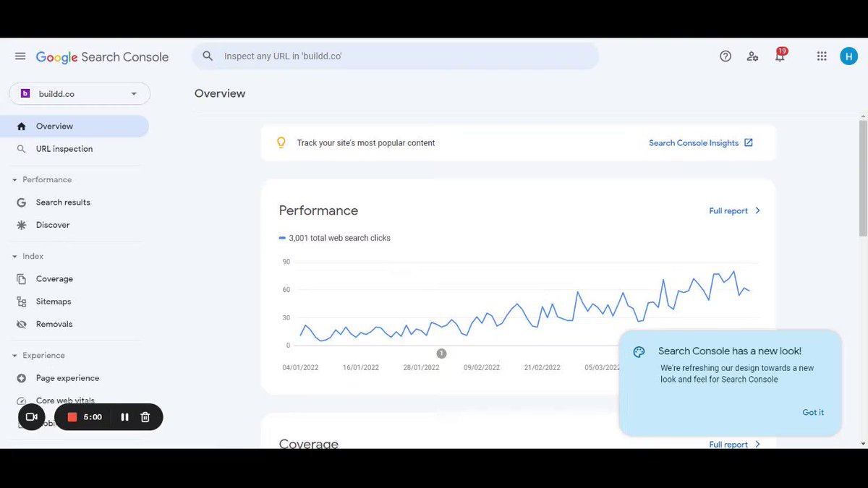Image resolution: width=868 pixels, height=488 pixels.
Task: Click the open-in-new icon beside Search Console Insights
Action: pos(749,142)
